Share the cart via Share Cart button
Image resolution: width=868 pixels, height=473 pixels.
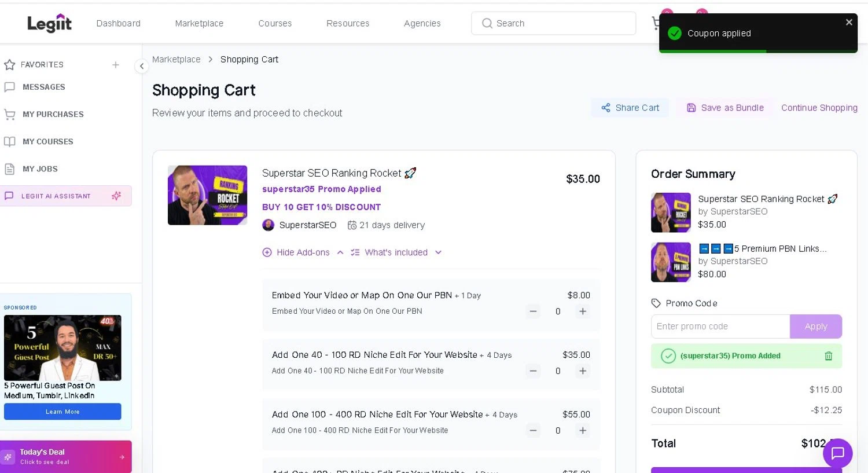[x=630, y=108]
